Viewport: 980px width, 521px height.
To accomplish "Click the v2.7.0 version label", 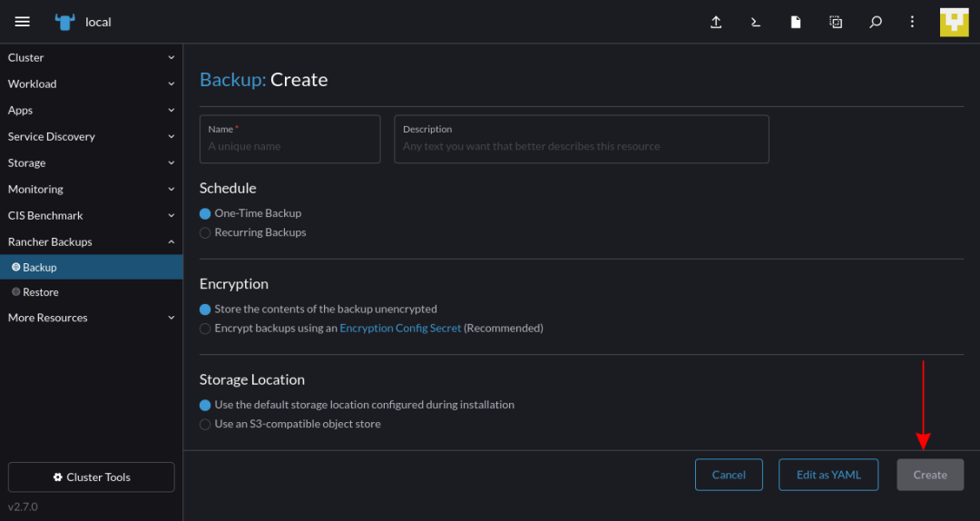I will (23, 506).
